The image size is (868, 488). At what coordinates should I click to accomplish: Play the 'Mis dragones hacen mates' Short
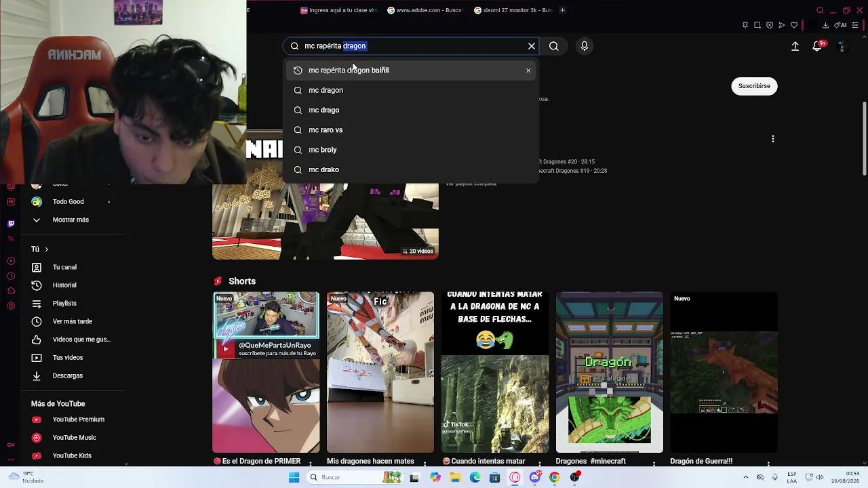pos(380,372)
